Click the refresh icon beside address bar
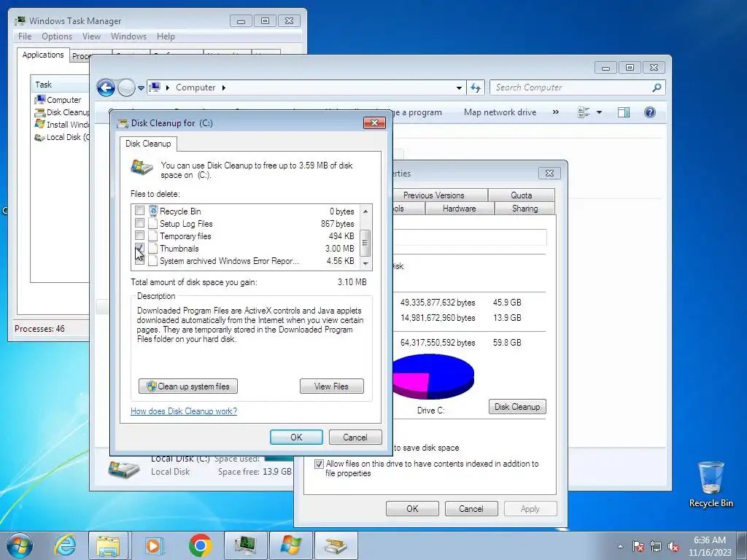The height and width of the screenshot is (560, 747). click(476, 87)
